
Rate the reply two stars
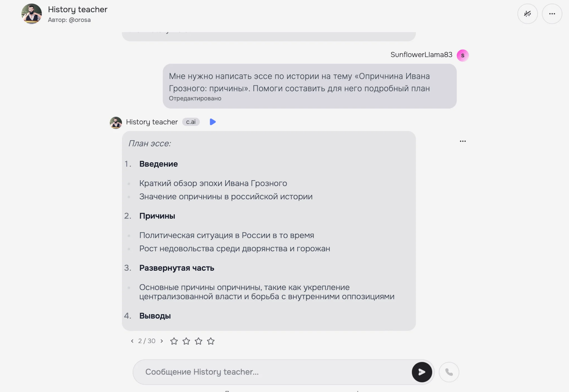tap(186, 341)
